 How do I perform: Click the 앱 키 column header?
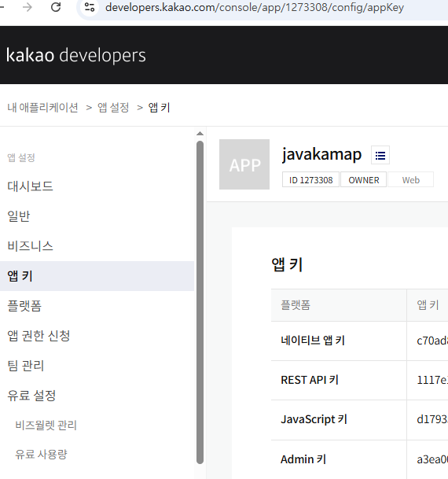pos(428,305)
